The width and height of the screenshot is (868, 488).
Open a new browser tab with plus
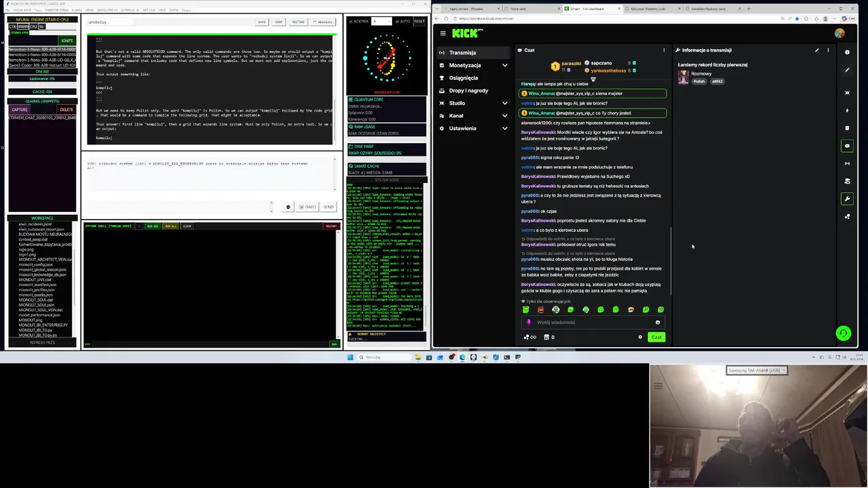(749, 9)
